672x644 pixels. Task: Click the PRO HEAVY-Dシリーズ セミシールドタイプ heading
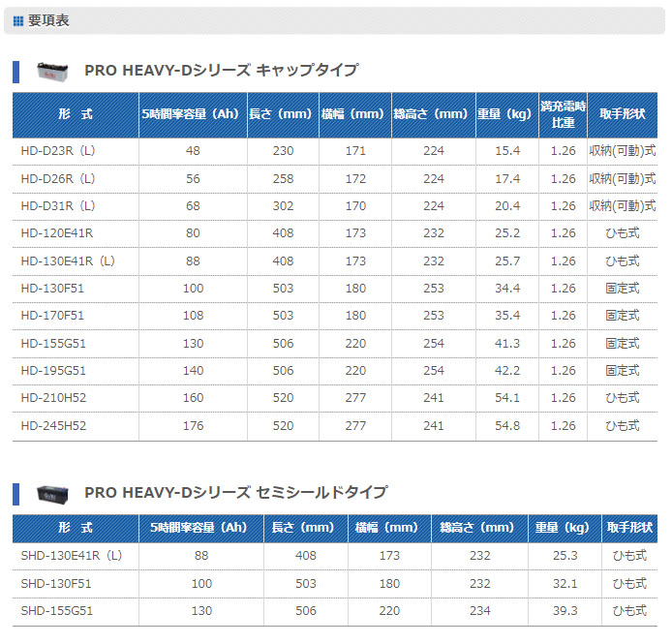click(x=236, y=492)
